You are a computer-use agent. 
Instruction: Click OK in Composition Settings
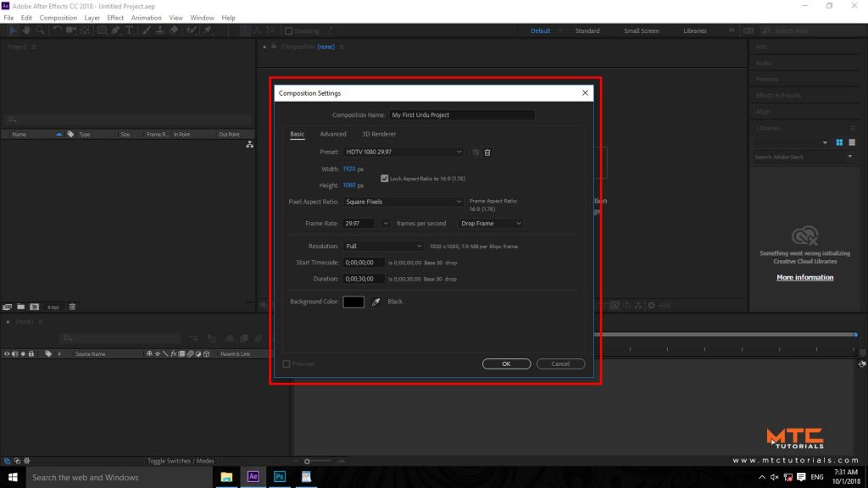(x=506, y=363)
